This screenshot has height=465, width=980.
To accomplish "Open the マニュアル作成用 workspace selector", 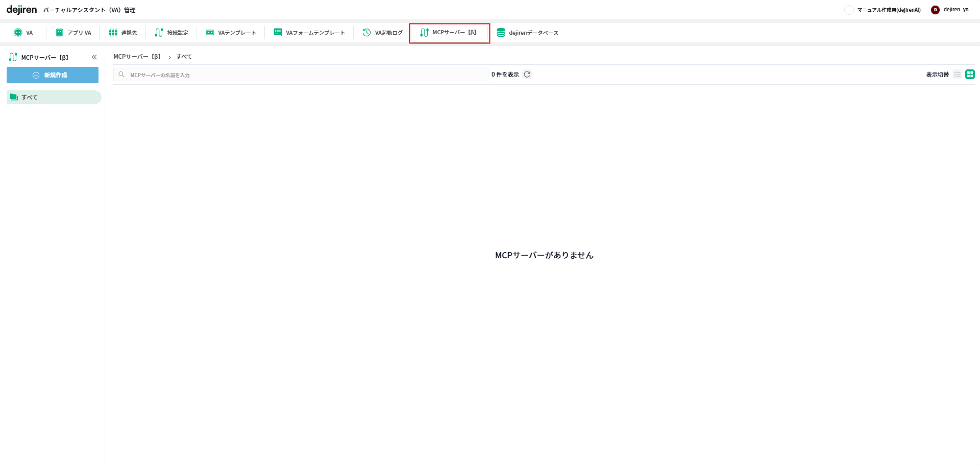I will click(884, 10).
